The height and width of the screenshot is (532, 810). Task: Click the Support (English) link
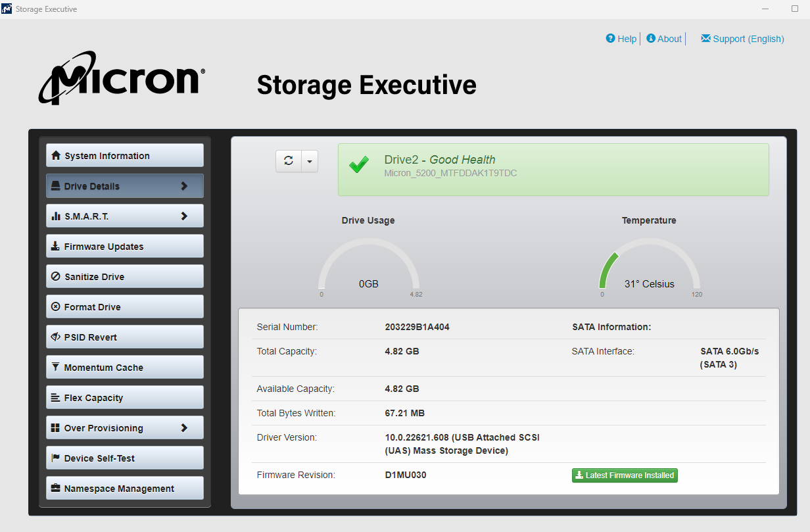pyautogui.click(x=748, y=39)
